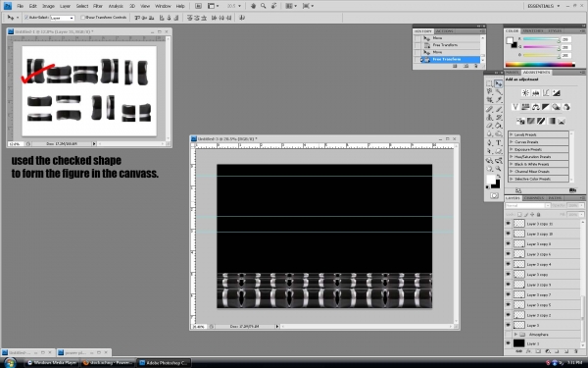Select the Magic Wand tool
This screenshot has width=588, height=368.
pos(499,91)
